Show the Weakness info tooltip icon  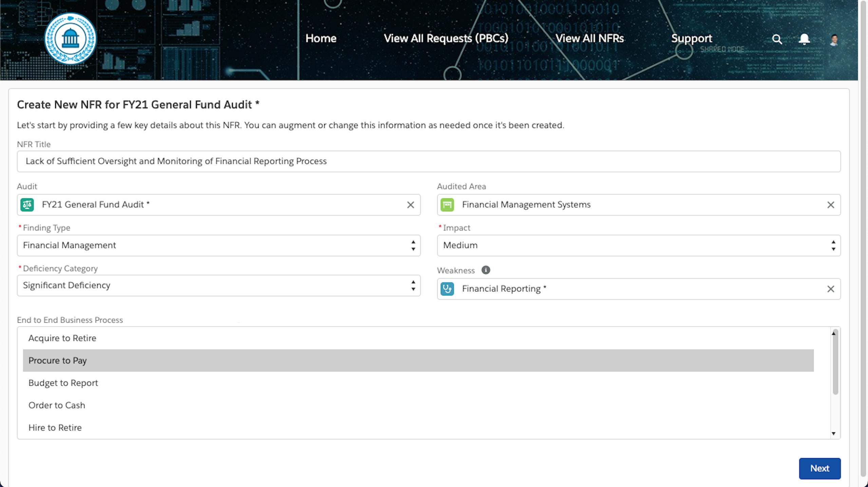[x=486, y=270]
